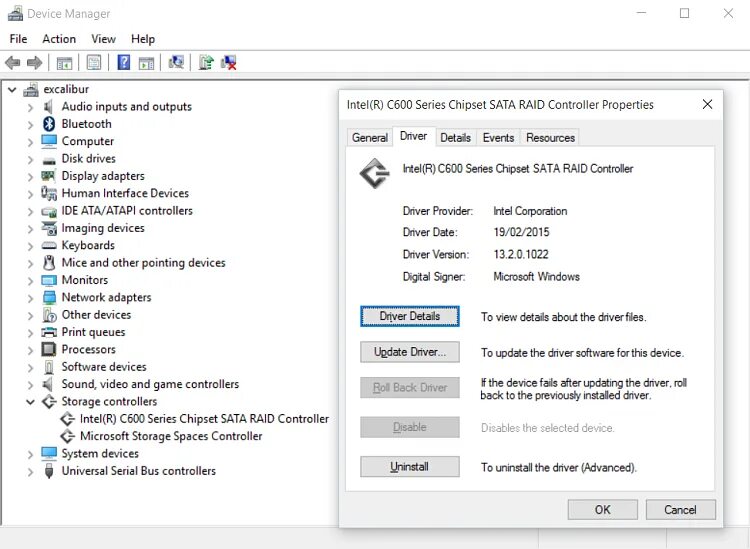This screenshot has width=750, height=549.
Task: Click the Display adapters icon
Action: click(x=48, y=176)
